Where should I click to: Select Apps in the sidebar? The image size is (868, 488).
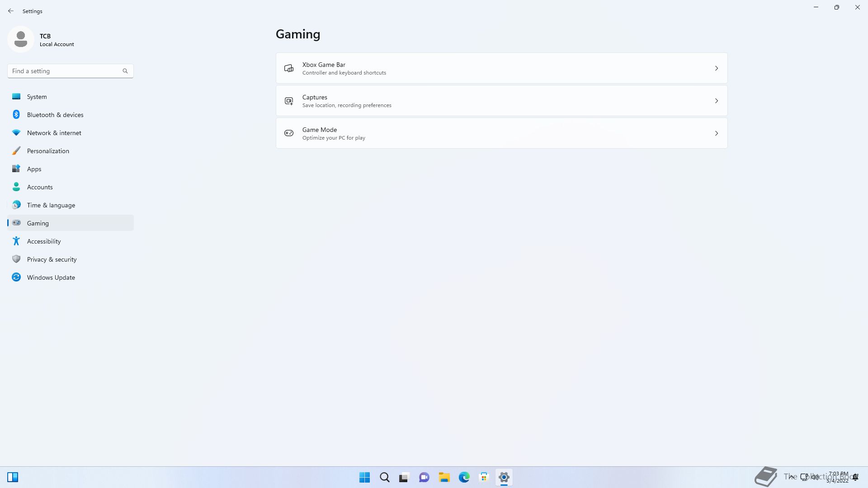(71, 169)
